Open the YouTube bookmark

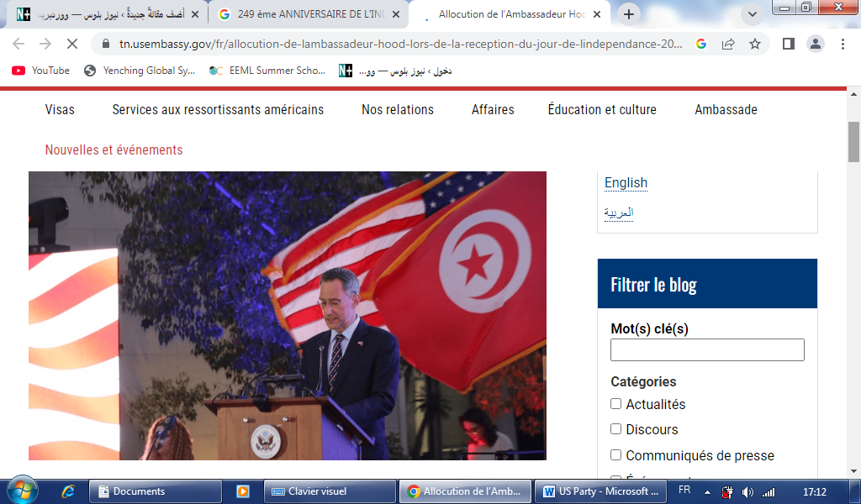tap(41, 71)
